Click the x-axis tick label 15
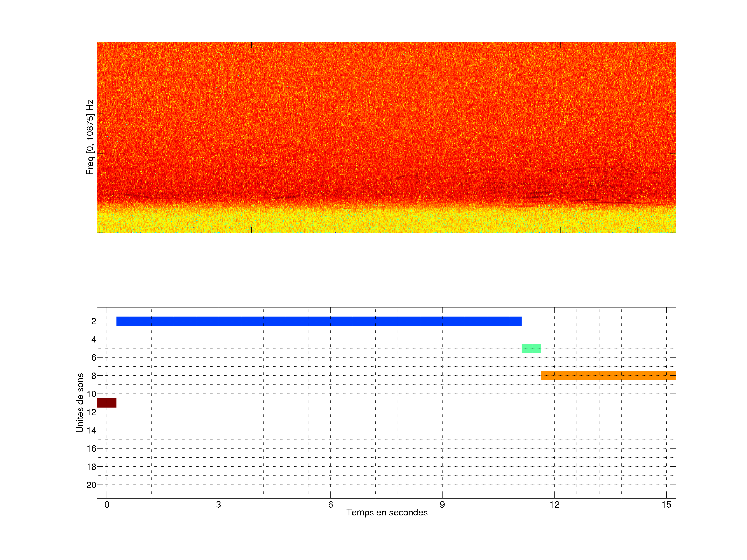The image size is (747, 560). click(666, 505)
